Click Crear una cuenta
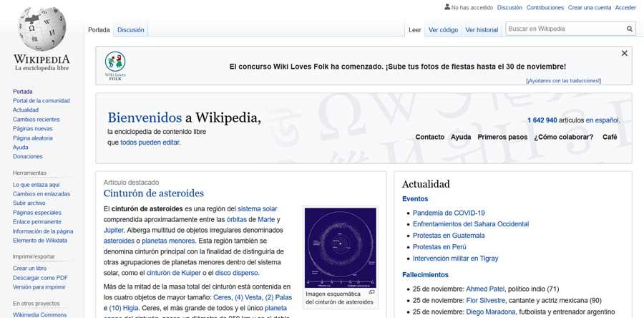The image size is (644, 318). click(x=590, y=7)
